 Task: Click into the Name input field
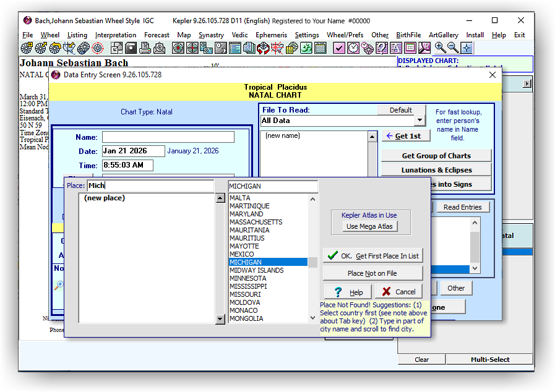[168, 137]
